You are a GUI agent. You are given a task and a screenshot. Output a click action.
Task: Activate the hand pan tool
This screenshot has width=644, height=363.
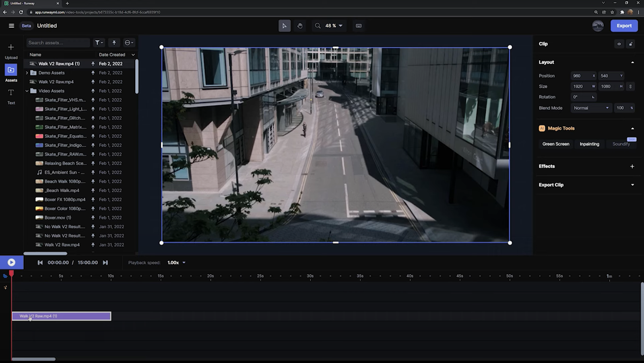(x=300, y=26)
